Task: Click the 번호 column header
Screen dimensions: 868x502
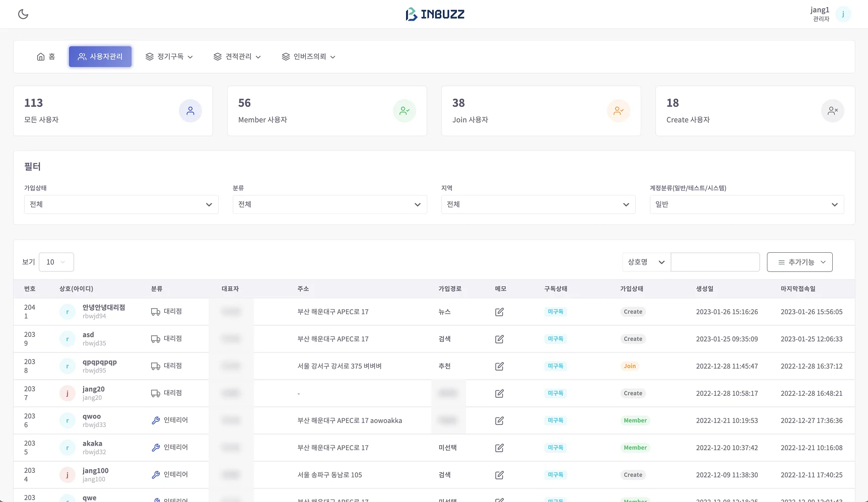Action: click(30, 289)
